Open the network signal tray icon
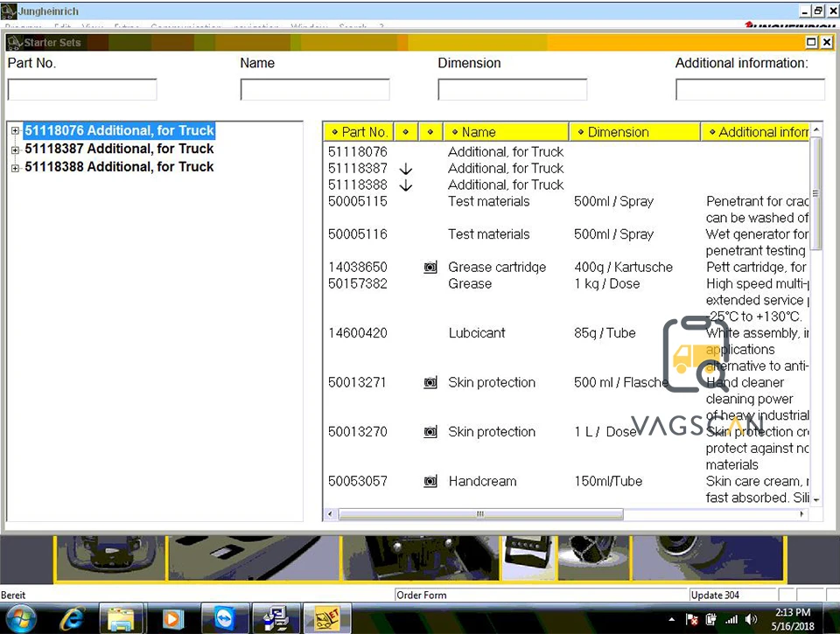 (731, 619)
